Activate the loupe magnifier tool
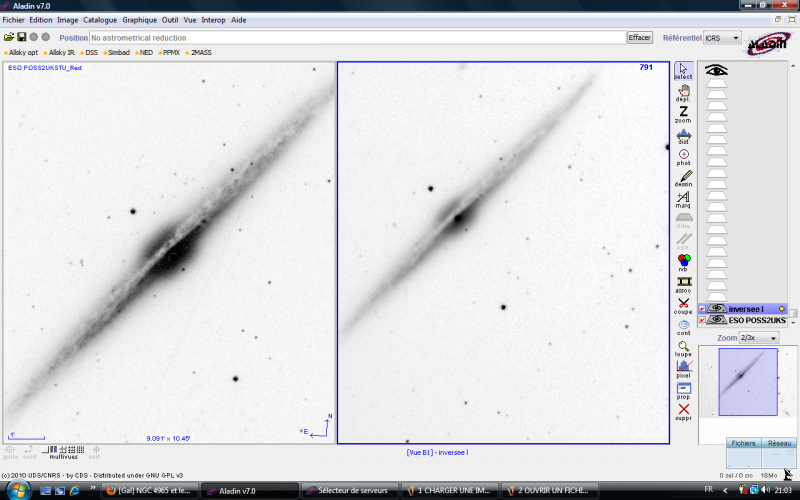 click(684, 348)
